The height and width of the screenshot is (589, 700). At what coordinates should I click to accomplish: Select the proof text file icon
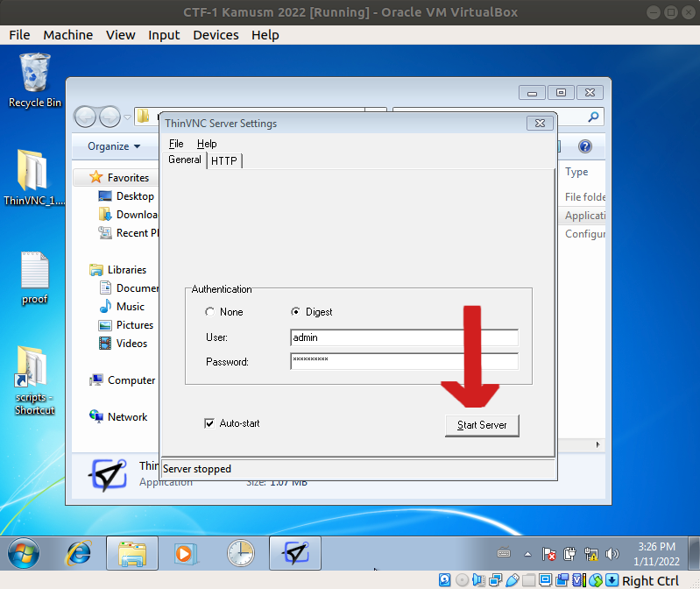[34, 278]
